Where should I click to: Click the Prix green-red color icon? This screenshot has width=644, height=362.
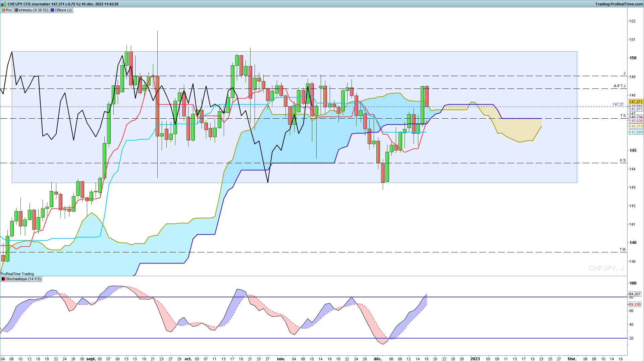3,10
